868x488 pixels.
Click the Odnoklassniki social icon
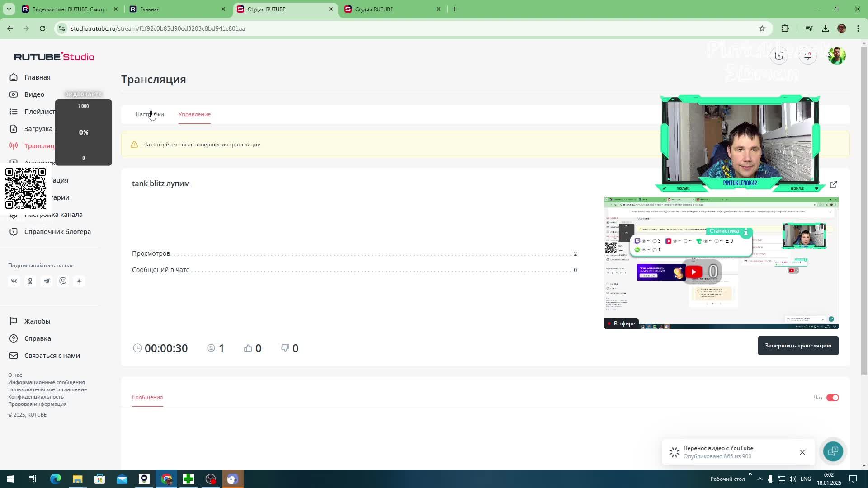30,281
